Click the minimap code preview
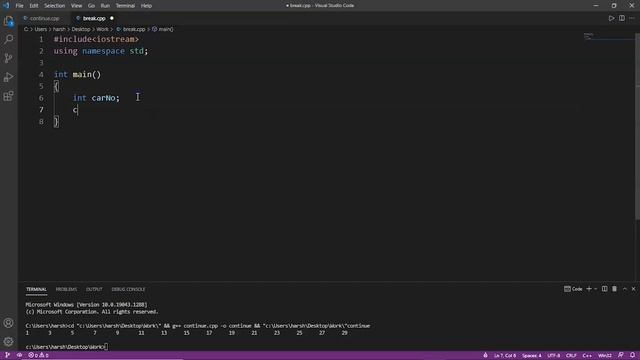This screenshot has height=360, width=640. [x=588, y=37]
